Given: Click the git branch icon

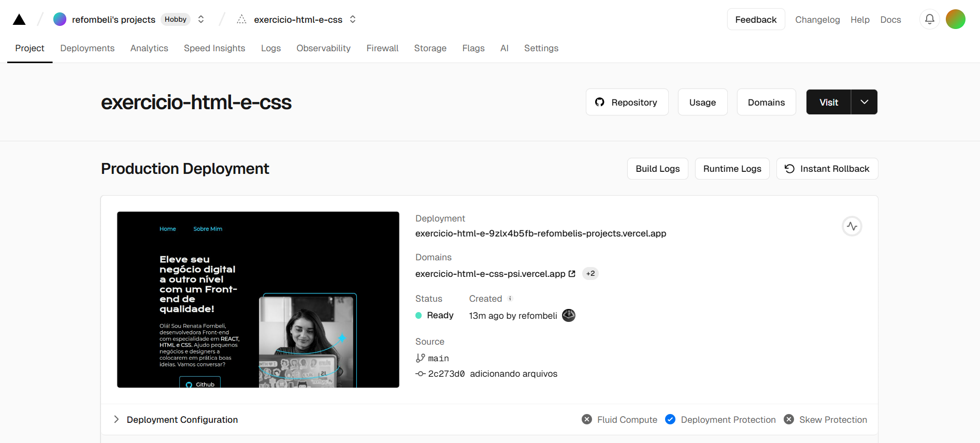Looking at the screenshot, I should point(420,358).
